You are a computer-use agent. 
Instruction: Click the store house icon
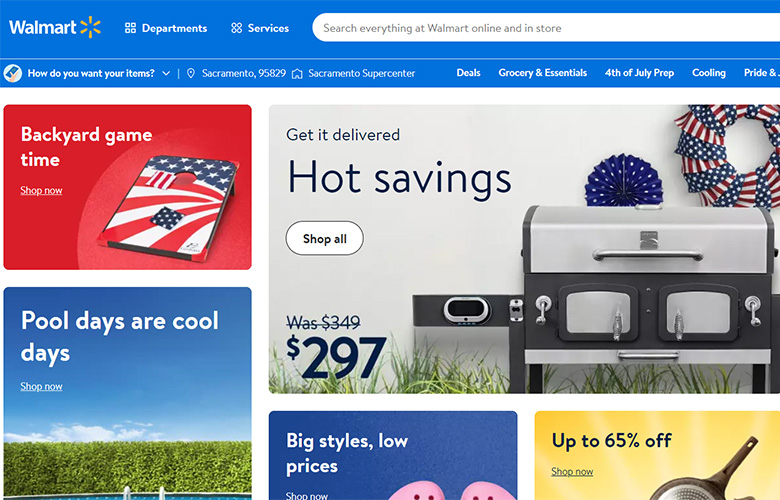point(297,74)
